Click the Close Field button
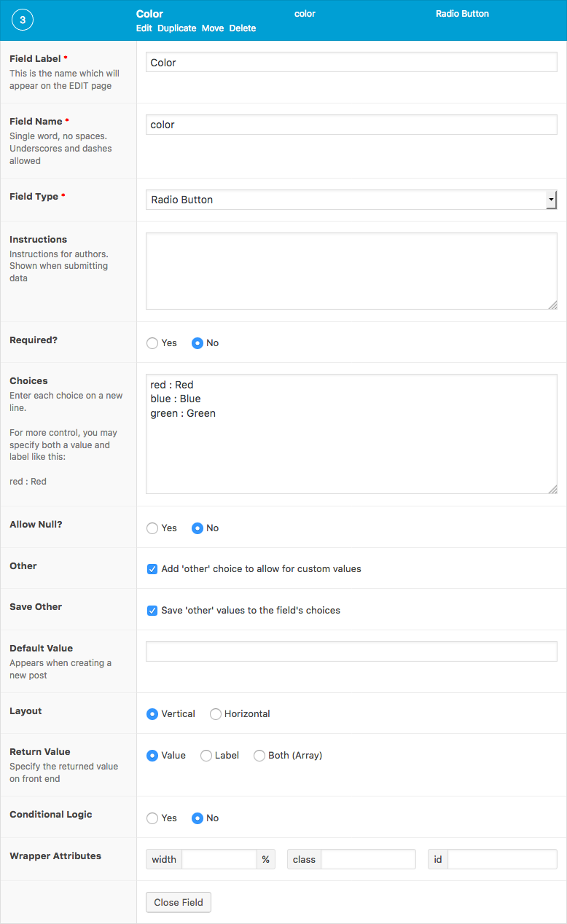Viewport: 567px width, 924px height. pos(178,902)
